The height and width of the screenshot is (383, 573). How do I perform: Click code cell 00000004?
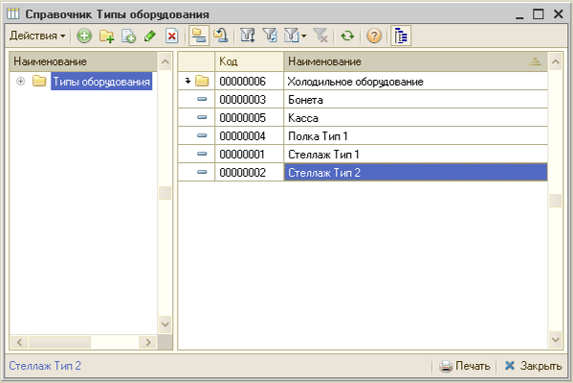(x=249, y=136)
